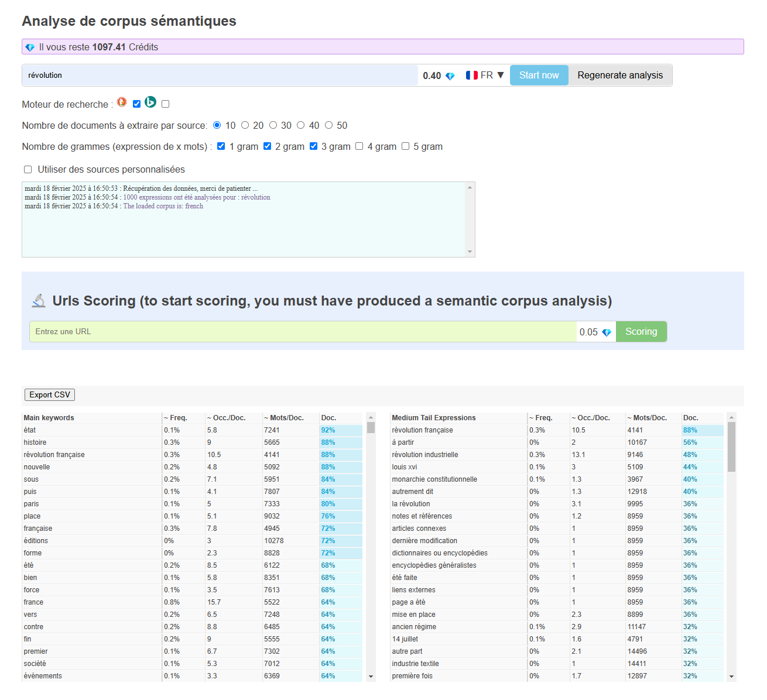This screenshot has height=700, width=767.
Task: Click the Main keywords table scroll-down arrow
Action: click(371, 676)
